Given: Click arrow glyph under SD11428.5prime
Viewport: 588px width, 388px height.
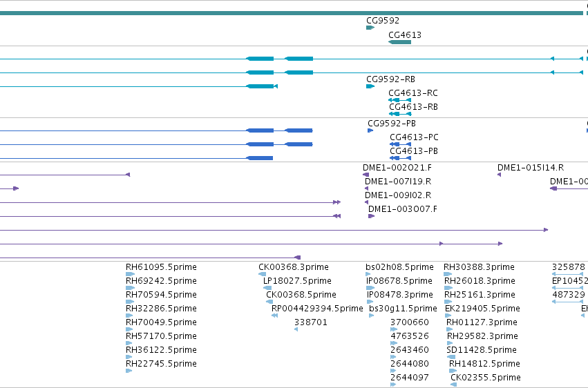Looking at the screenshot, I should tap(451, 358).
